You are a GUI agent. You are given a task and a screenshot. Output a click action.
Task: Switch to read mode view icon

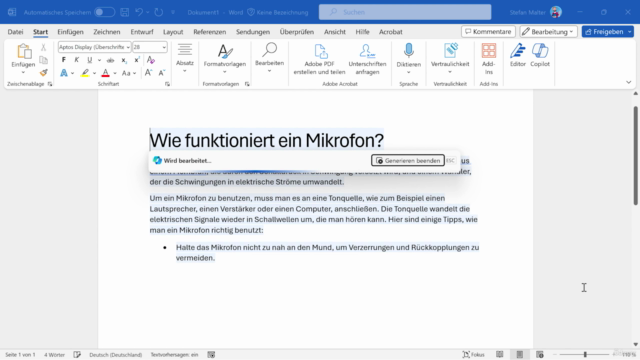point(500,355)
